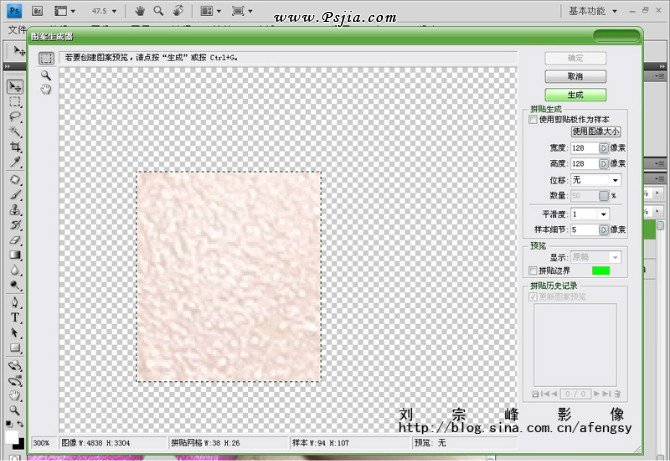670x461 pixels.
Task: Select the Blur droplet tool
Action: [x=15, y=270]
